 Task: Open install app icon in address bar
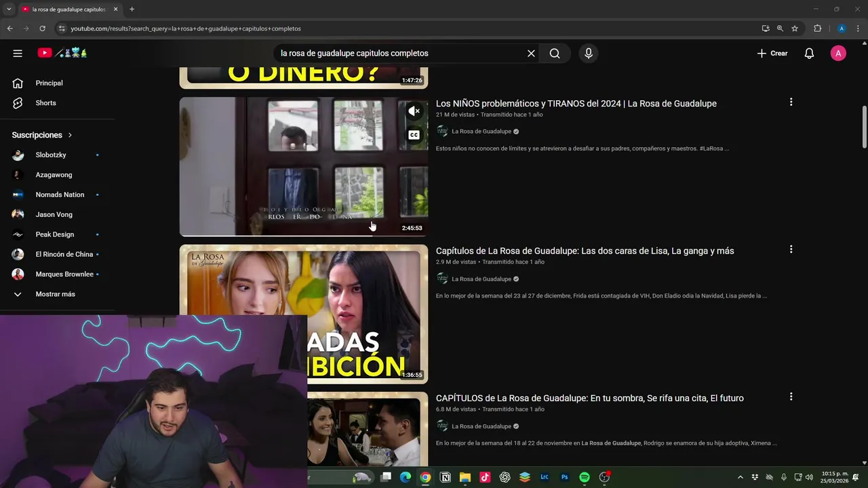tap(766, 28)
